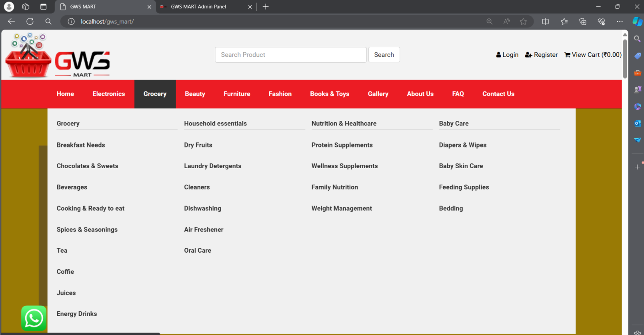
Task: Open new browser tab plus button
Action: pyautogui.click(x=266, y=7)
